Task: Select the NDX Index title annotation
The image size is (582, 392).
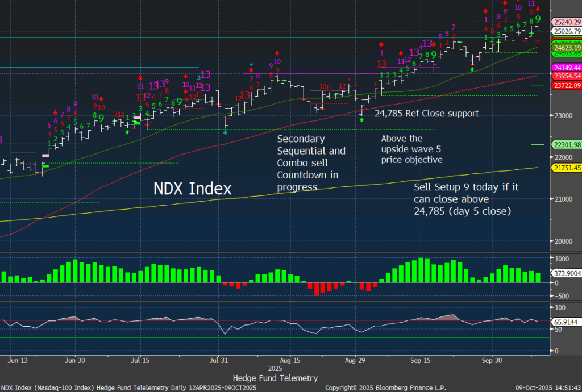Action: pyautogui.click(x=193, y=189)
